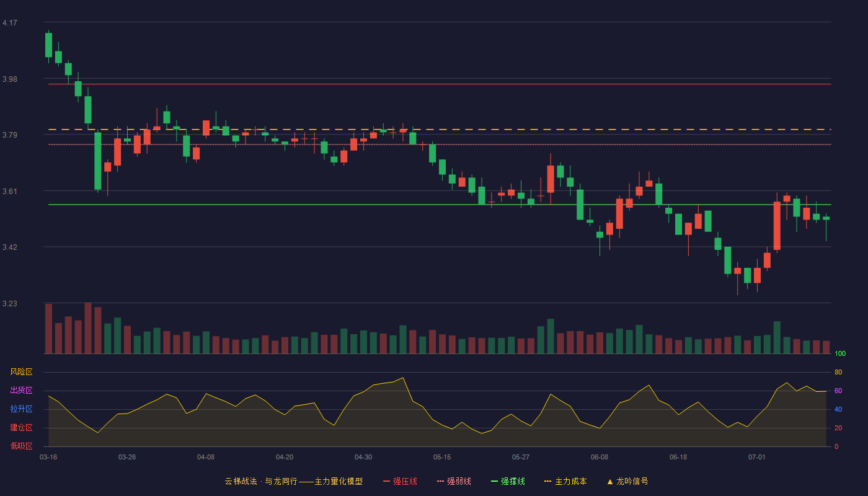Viewport: 868px width, 496px height.
Task: Click the 04-08 date label
Action: 206,457
